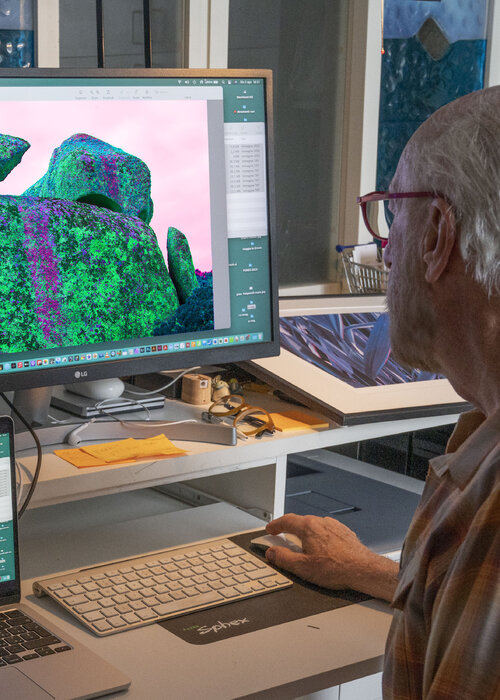This screenshot has height=700, width=500.
Task: Click the Rotate button in Preview's toolbar
Action: 136,92
